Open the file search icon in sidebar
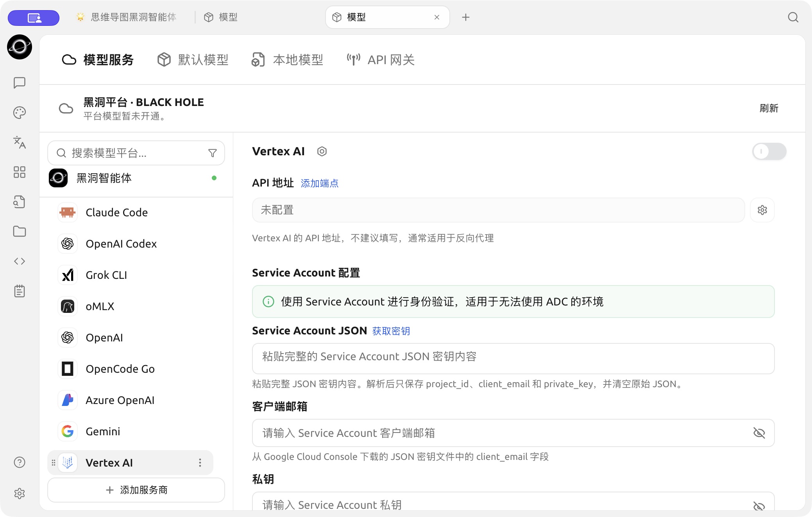 (20, 202)
